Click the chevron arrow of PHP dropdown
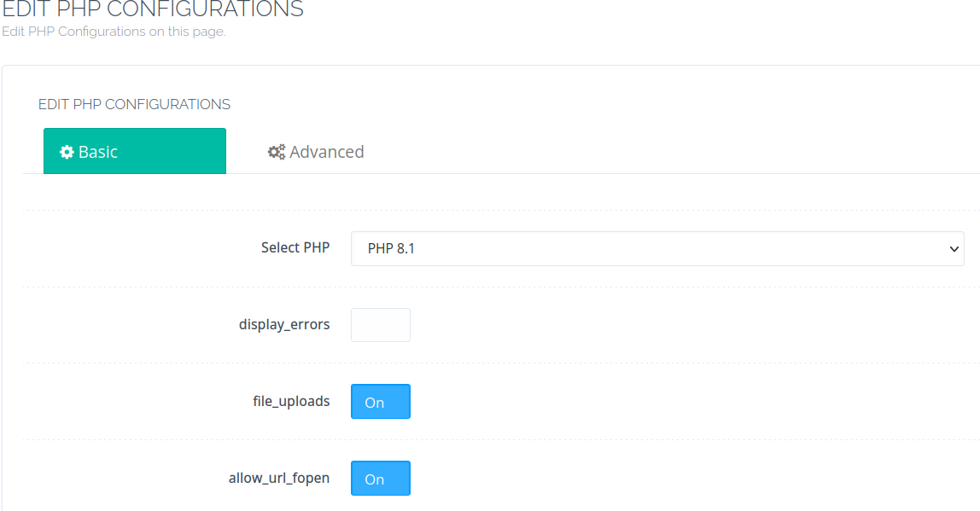Viewport: 980px width, 511px height. [954, 248]
